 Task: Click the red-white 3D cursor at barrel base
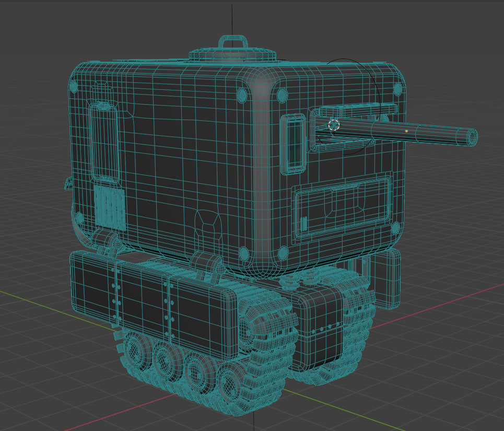[334, 125]
